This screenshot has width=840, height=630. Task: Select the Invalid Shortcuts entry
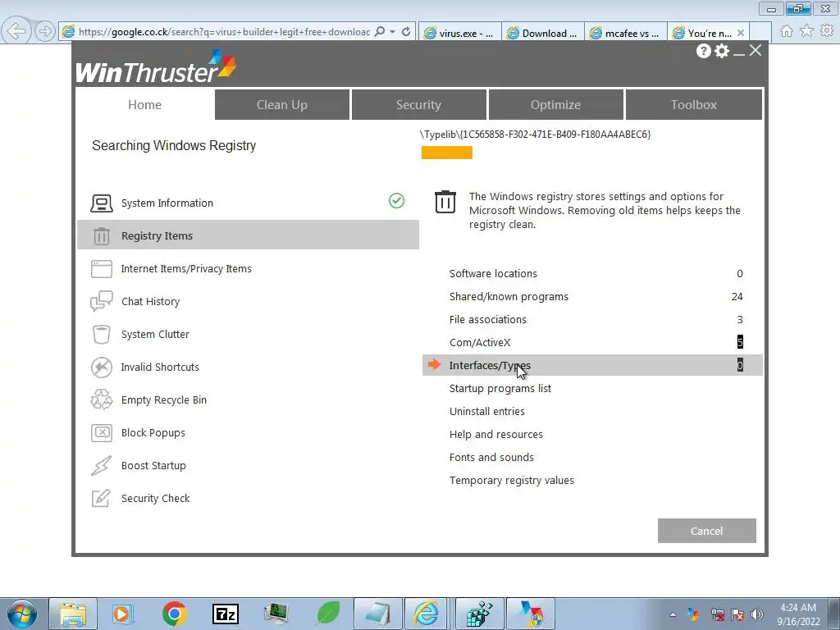click(248, 367)
